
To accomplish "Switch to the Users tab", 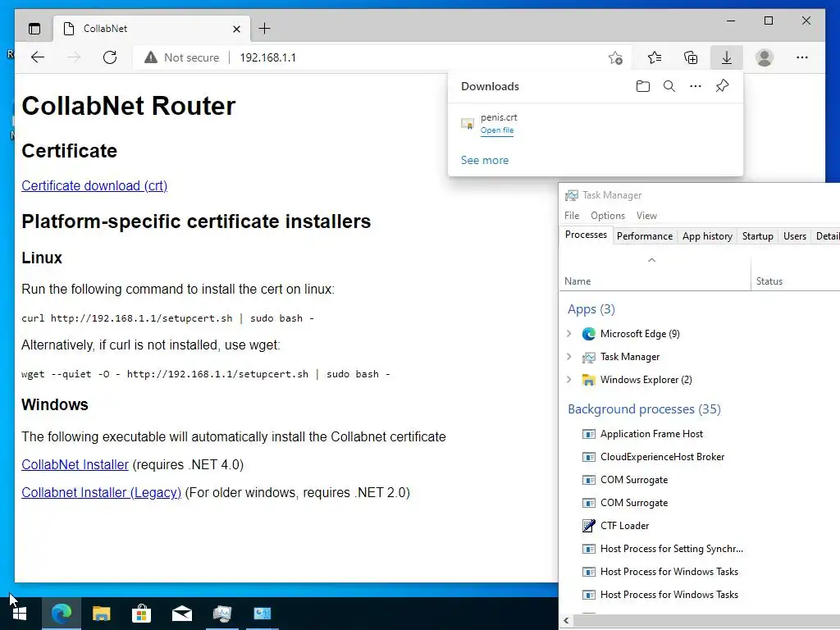I will coord(794,235).
